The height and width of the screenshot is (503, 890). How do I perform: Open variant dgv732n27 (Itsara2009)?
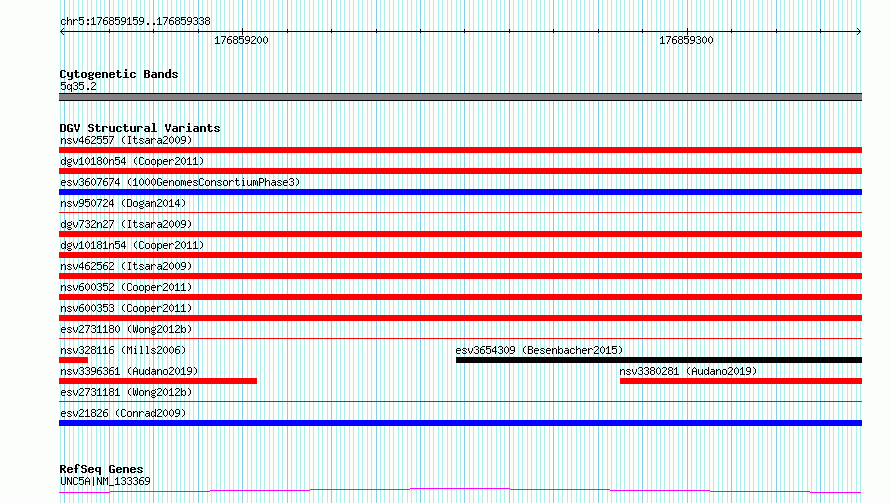(126, 224)
